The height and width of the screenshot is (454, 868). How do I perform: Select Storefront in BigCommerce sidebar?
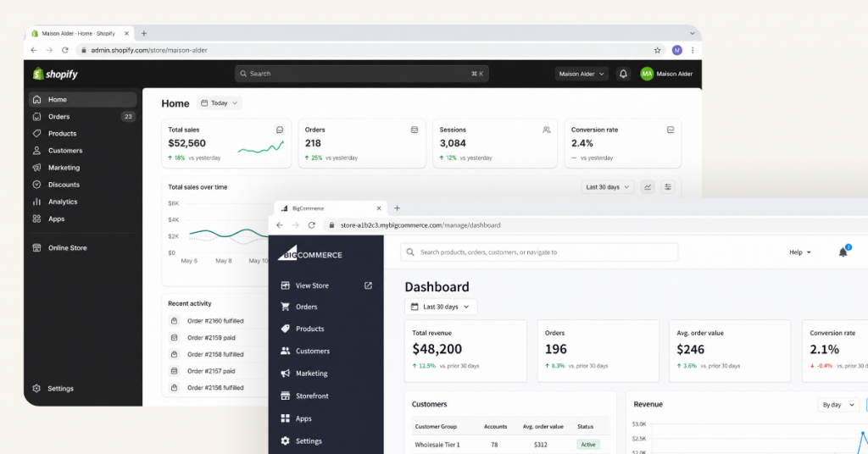311,396
